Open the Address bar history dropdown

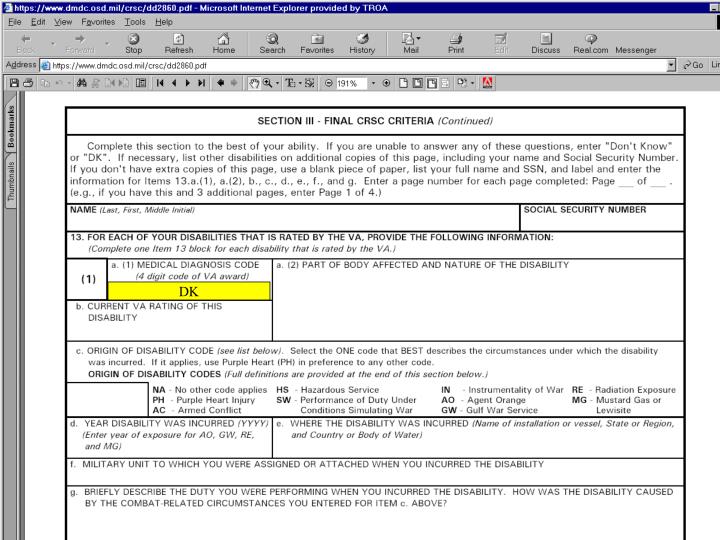click(x=671, y=65)
